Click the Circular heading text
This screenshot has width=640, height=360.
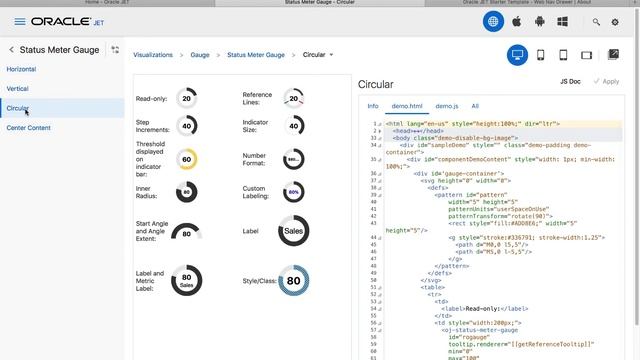(376, 84)
